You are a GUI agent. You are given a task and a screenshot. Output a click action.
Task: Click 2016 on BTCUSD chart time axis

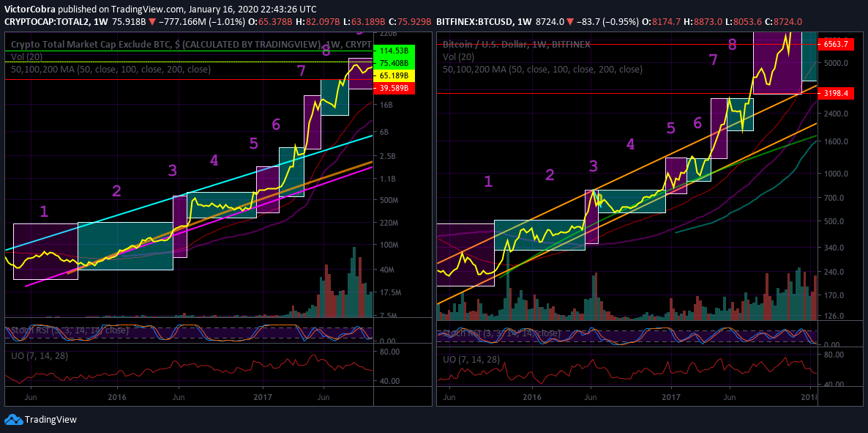pyautogui.click(x=533, y=397)
